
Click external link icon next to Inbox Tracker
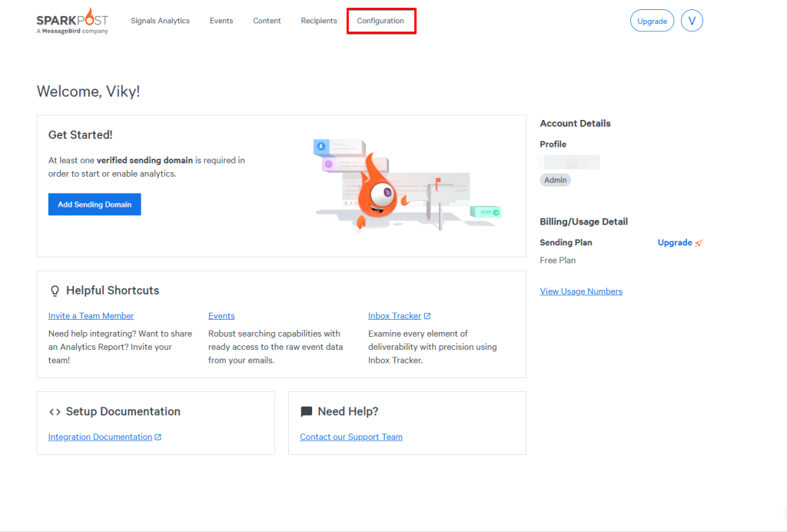(427, 316)
